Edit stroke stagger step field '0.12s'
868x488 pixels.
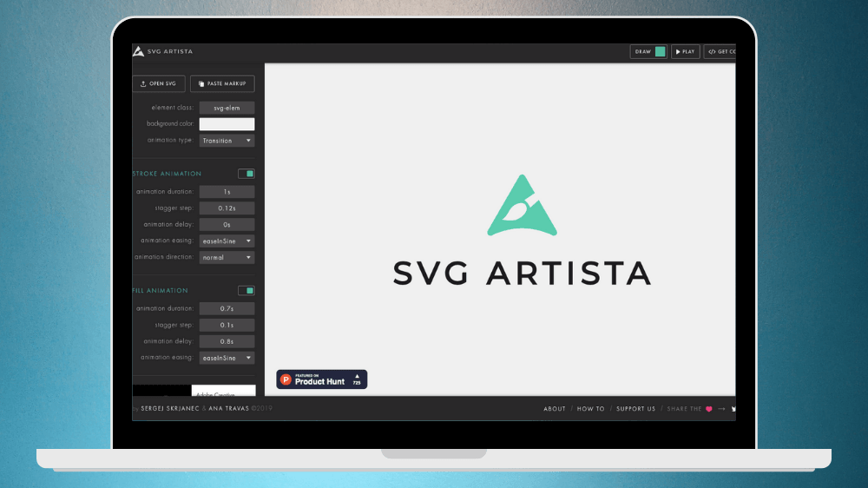pos(227,208)
